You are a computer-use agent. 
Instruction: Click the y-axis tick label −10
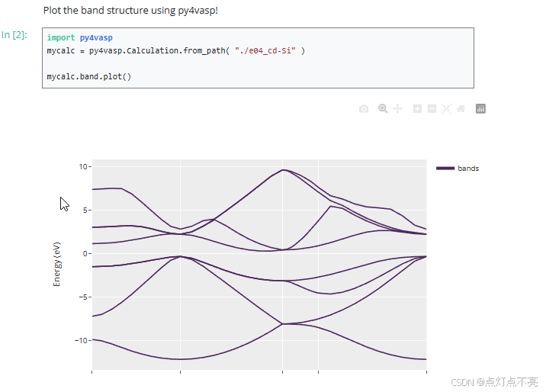82,340
